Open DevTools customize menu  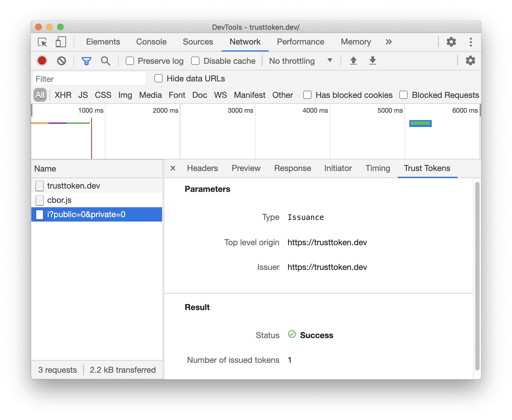click(x=471, y=42)
